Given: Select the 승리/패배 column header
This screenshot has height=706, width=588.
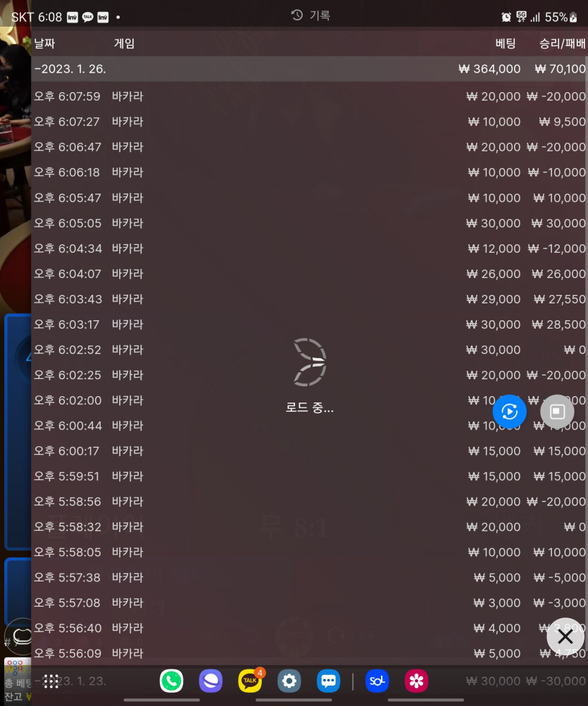Looking at the screenshot, I should click(563, 43).
